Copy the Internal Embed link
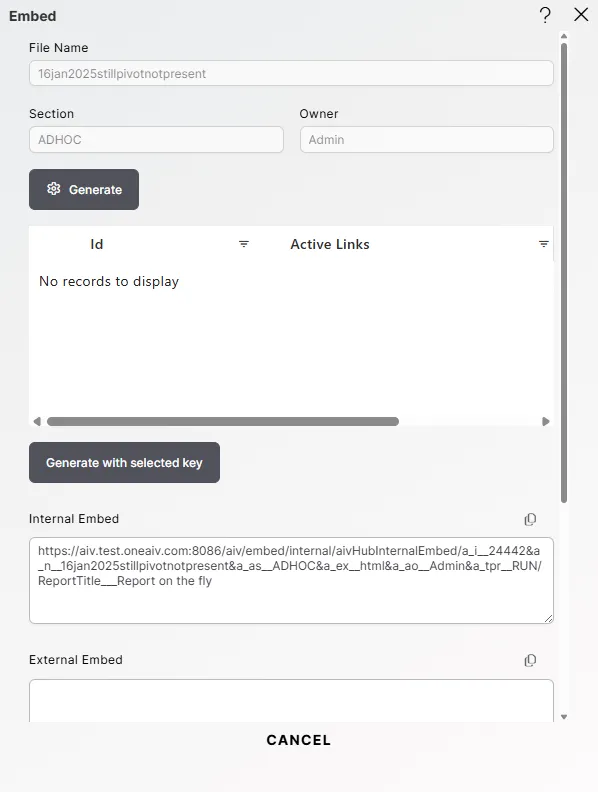Image resolution: width=598 pixels, height=792 pixels. pyautogui.click(x=530, y=519)
